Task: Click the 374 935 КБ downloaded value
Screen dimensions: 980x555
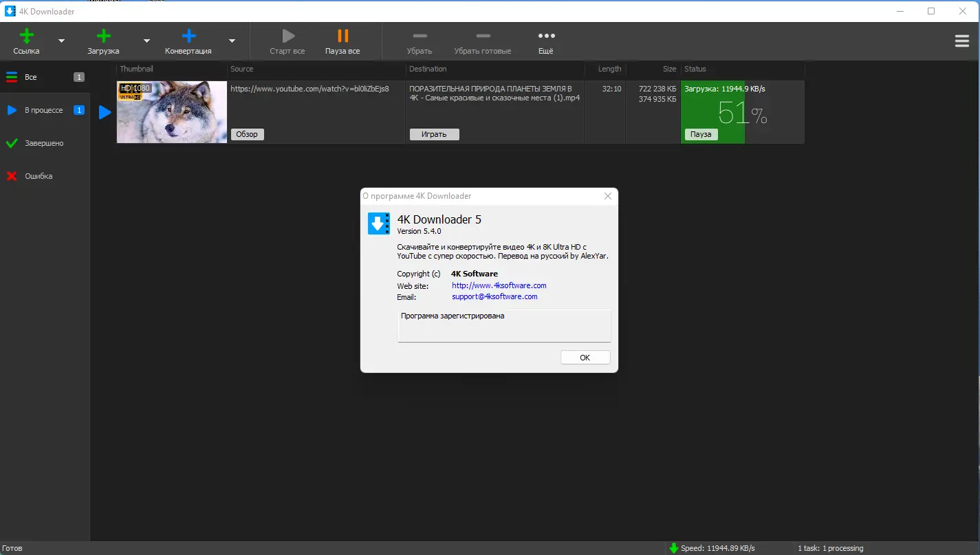Action: (x=657, y=99)
